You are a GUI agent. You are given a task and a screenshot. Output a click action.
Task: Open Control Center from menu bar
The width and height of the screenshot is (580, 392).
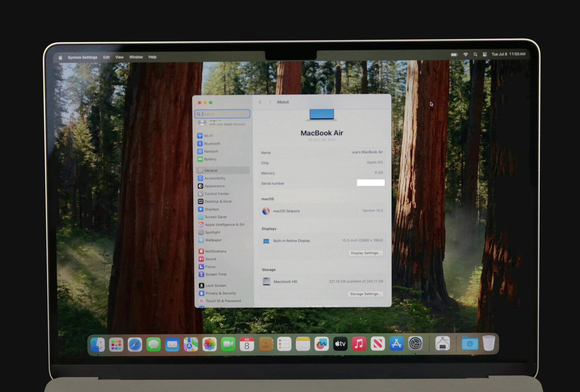pyautogui.click(x=485, y=54)
